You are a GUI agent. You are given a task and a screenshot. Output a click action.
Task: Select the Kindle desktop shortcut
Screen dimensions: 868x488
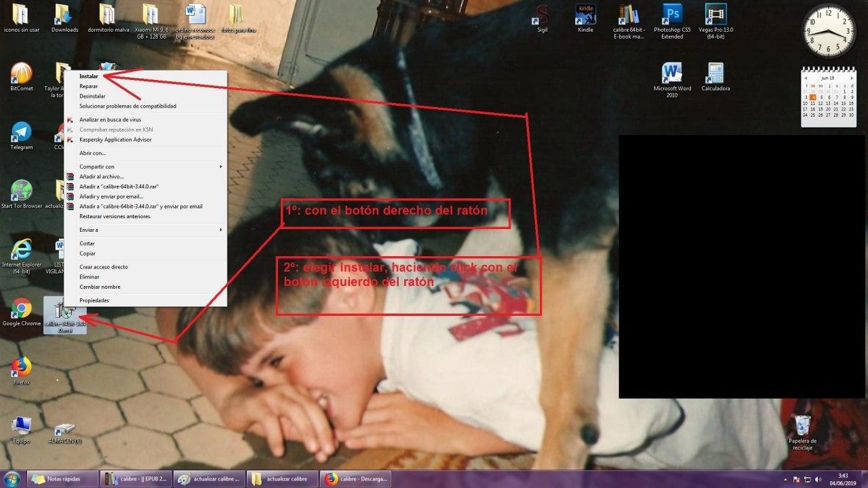tap(585, 18)
